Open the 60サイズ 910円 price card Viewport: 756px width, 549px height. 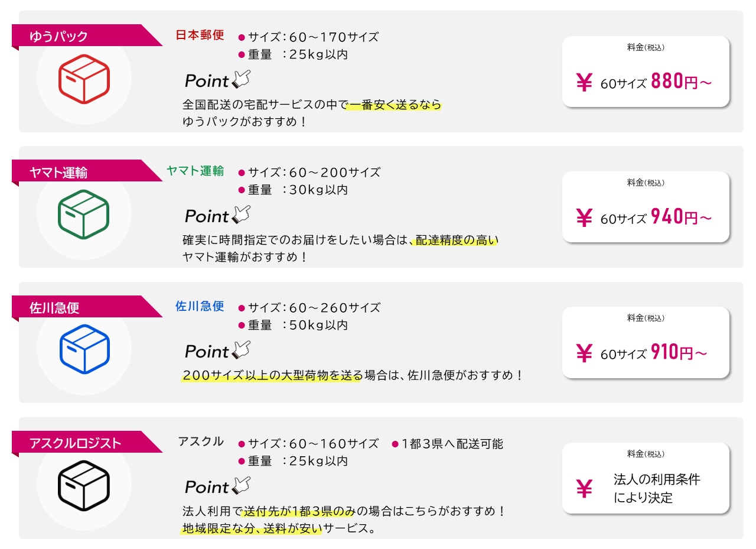[646, 342]
